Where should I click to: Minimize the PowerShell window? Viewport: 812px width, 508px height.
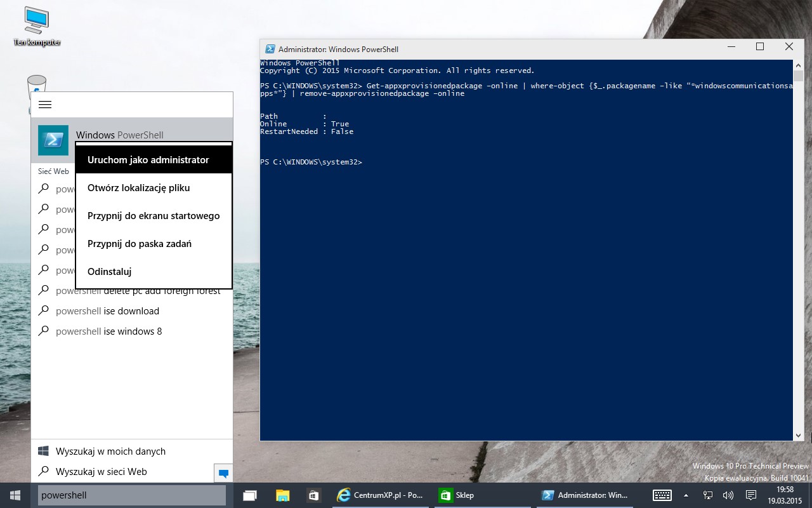click(x=731, y=46)
